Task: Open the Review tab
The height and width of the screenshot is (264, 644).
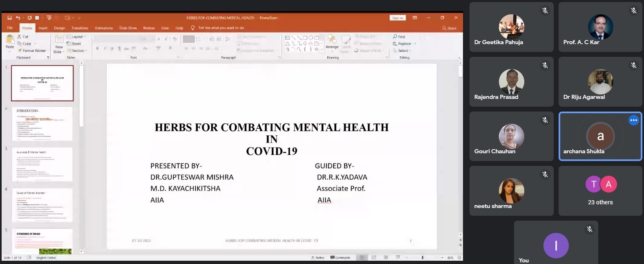Action: pyautogui.click(x=149, y=28)
